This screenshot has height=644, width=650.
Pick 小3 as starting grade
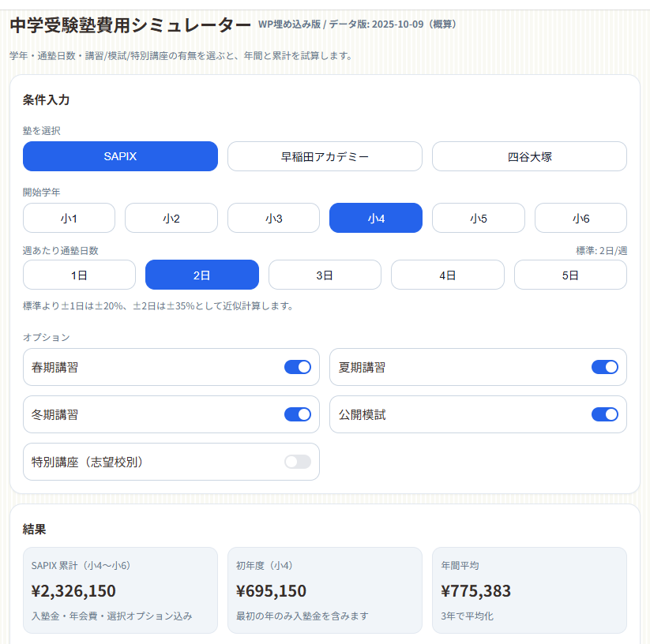[x=273, y=218]
